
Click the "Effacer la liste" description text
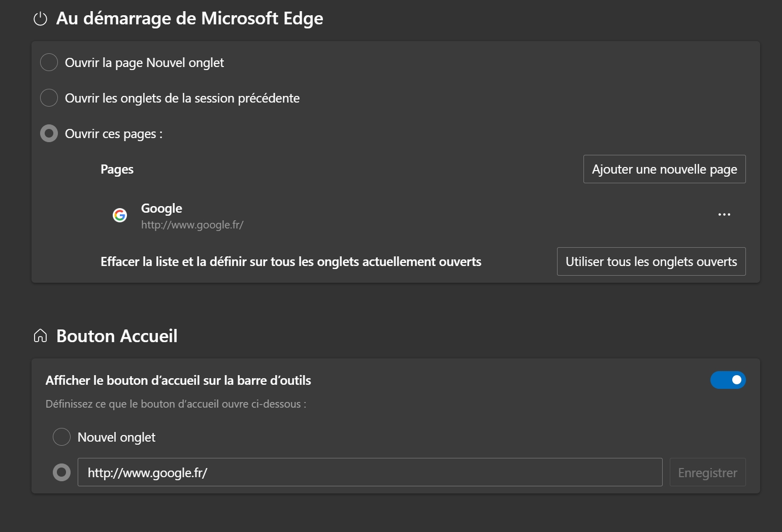(x=290, y=262)
